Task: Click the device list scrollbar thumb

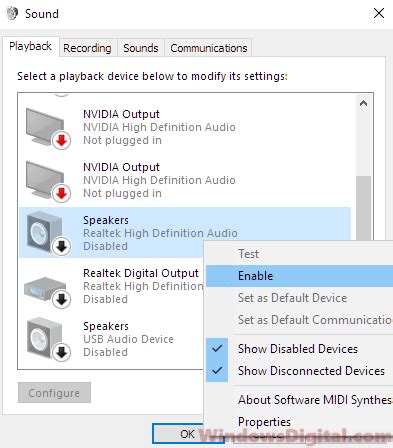Action: [364, 207]
